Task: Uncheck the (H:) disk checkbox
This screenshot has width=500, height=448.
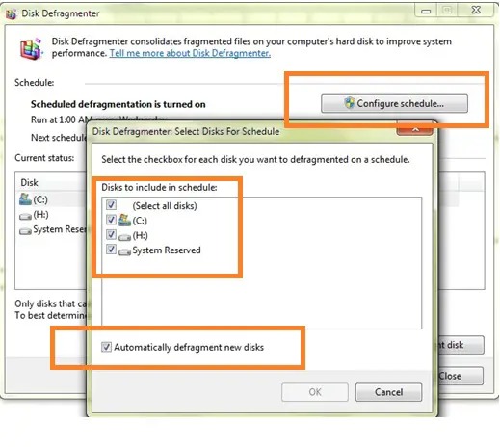Action: [111, 234]
